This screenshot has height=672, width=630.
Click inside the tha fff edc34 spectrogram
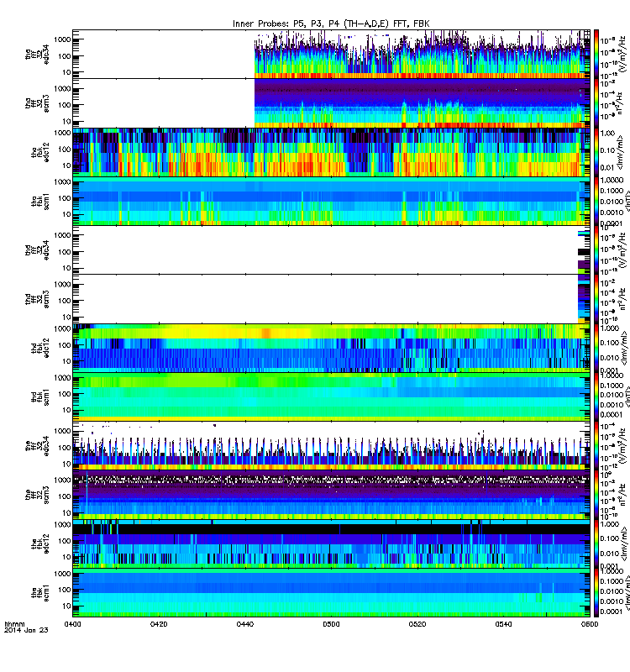click(331, 54)
